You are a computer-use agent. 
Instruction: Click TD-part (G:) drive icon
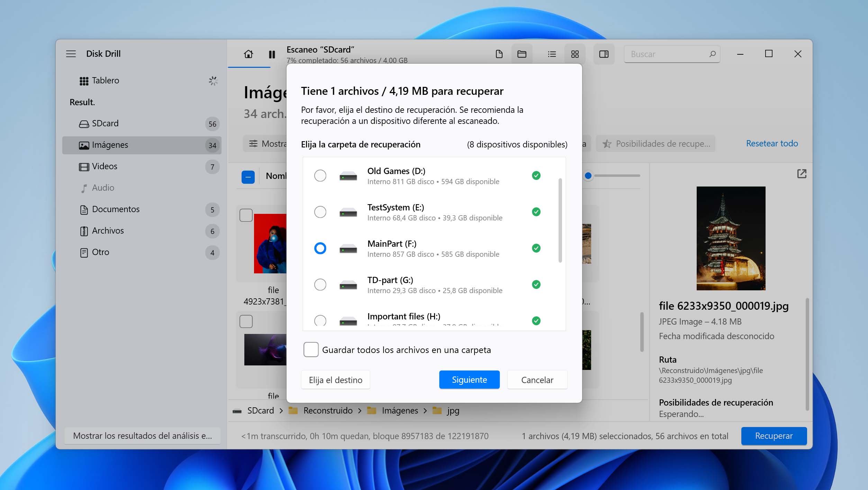[348, 285]
